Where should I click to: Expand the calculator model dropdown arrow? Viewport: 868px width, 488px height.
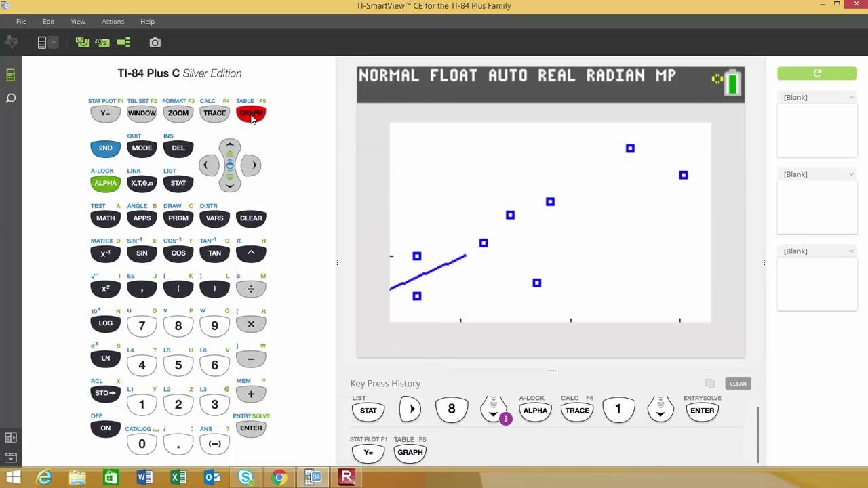53,43
